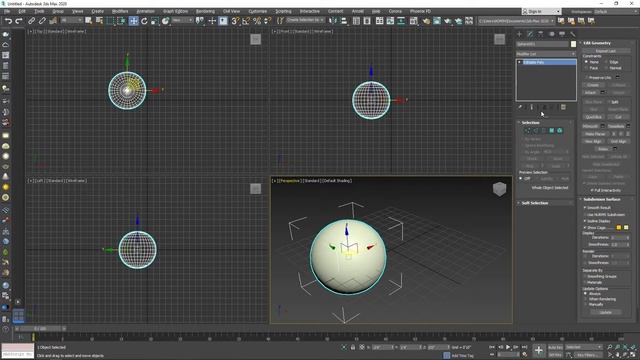The image size is (640, 360).
Task: Click the Configure Modifier Sets icon
Action: pyautogui.click(x=563, y=107)
